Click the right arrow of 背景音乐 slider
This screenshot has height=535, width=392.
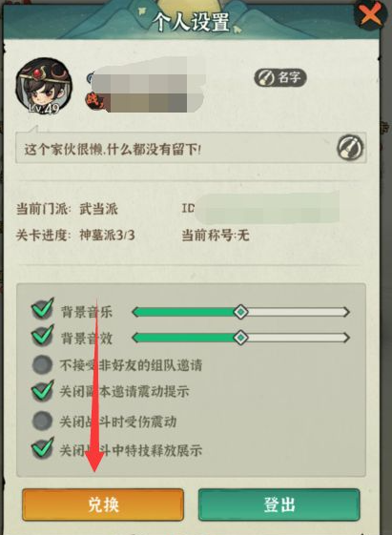[x=346, y=312]
